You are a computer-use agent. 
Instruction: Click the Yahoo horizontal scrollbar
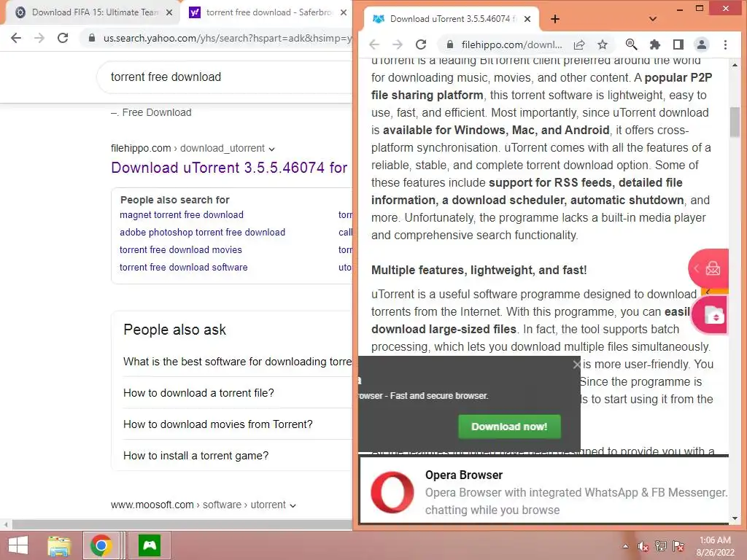coord(181,525)
